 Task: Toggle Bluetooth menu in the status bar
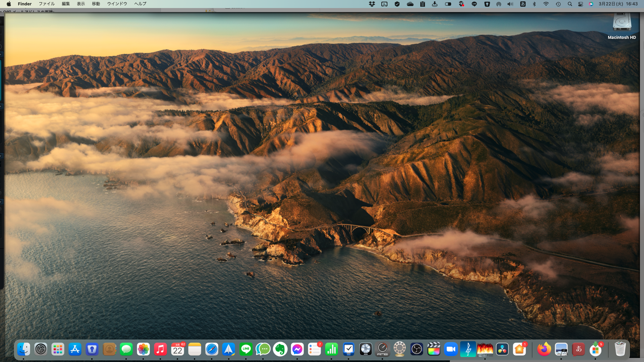point(534,4)
